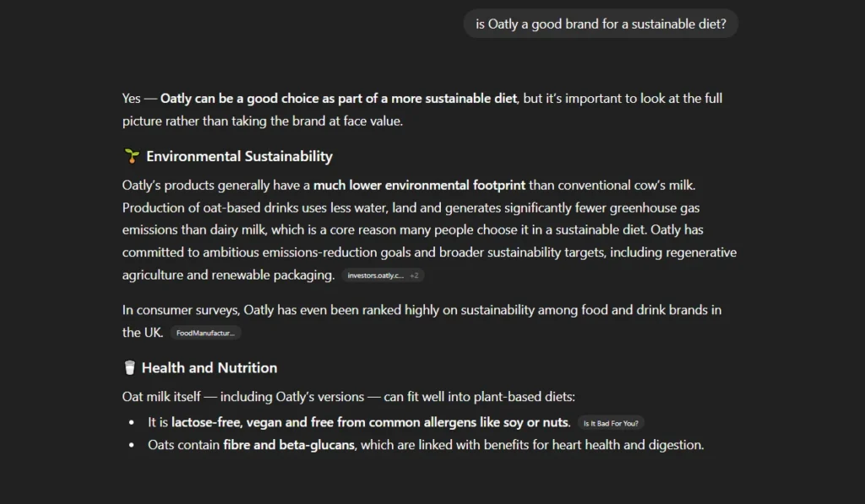Open the Is It Bad For You? source link
Screen dimensions: 865x504
611,422
